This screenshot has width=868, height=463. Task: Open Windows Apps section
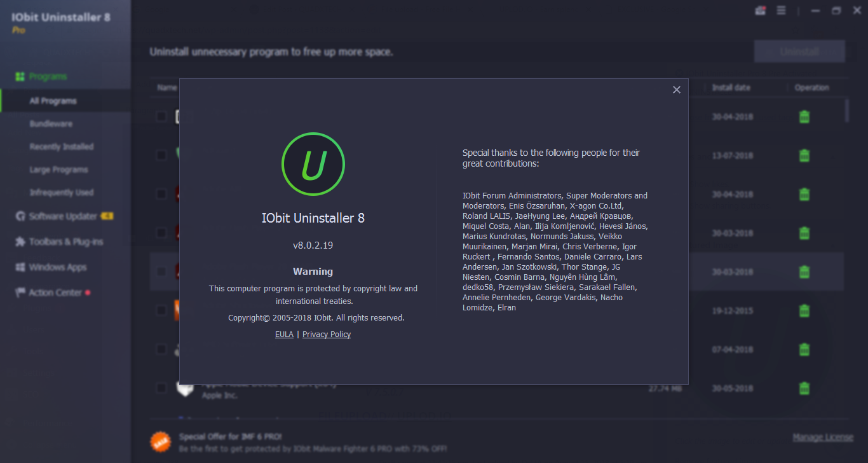click(58, 267)
